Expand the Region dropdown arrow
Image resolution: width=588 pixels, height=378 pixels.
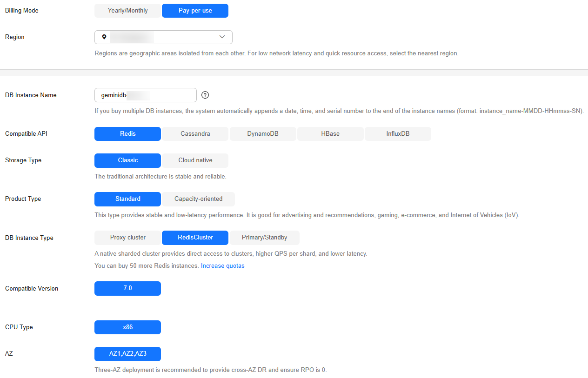(222, 37)
